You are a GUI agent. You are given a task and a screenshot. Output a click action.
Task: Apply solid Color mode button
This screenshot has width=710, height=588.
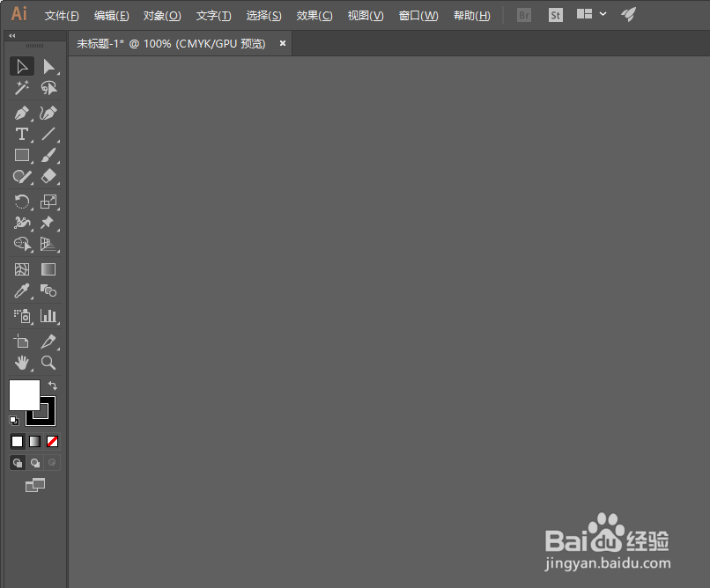(x=18, y=442)
